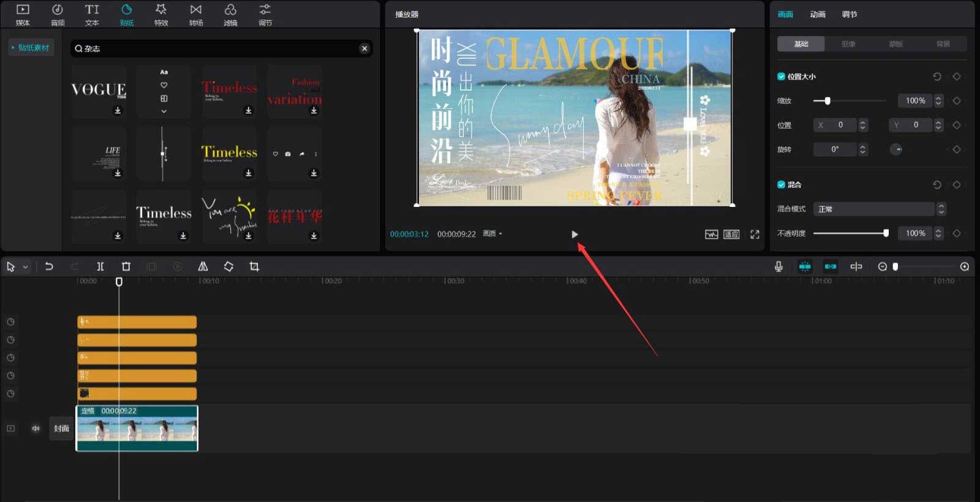Screen dimensions: 980x502
Task: Switch to the 文本 text tab
Action: (92, 15)
